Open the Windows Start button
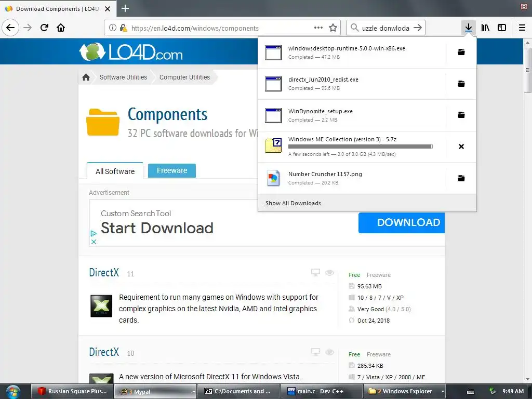532x399 pixels. pyautogui.click(x=12, y=392)
